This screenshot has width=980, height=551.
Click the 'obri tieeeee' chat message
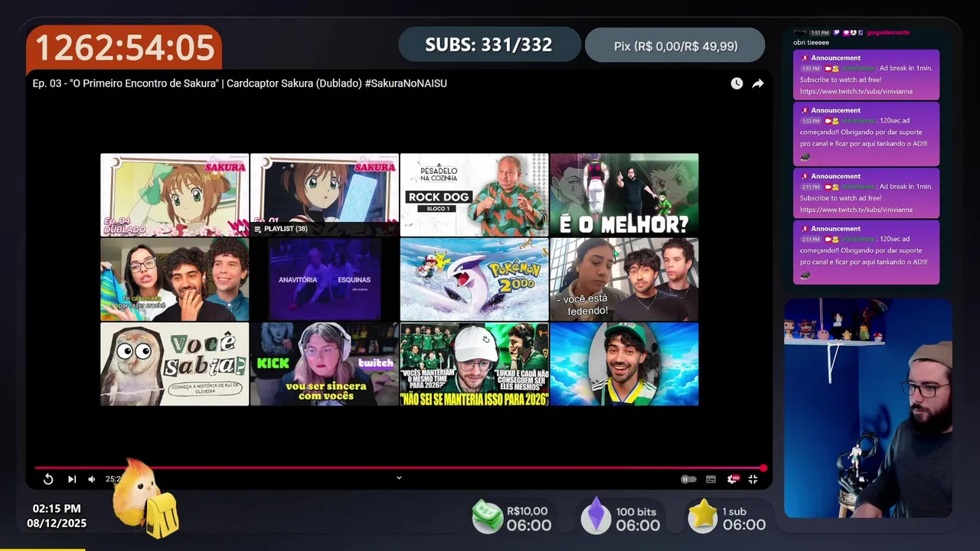812,43
